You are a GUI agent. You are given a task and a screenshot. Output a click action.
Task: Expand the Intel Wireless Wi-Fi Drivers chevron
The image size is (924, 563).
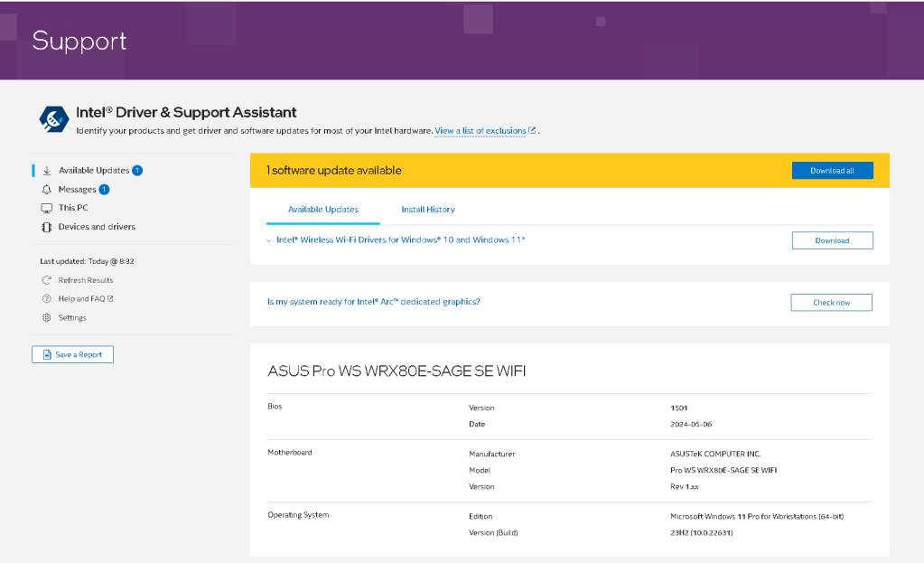[269, 240]
